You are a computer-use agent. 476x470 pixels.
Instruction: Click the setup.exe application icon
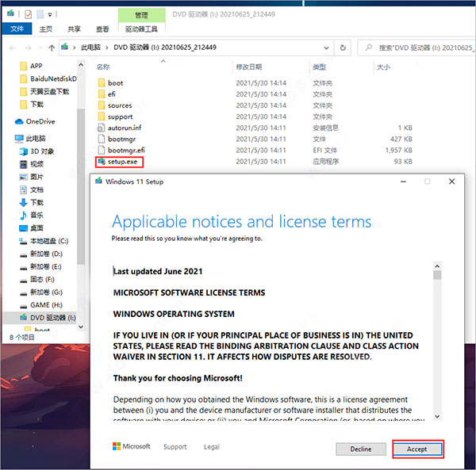click(102, 162)
